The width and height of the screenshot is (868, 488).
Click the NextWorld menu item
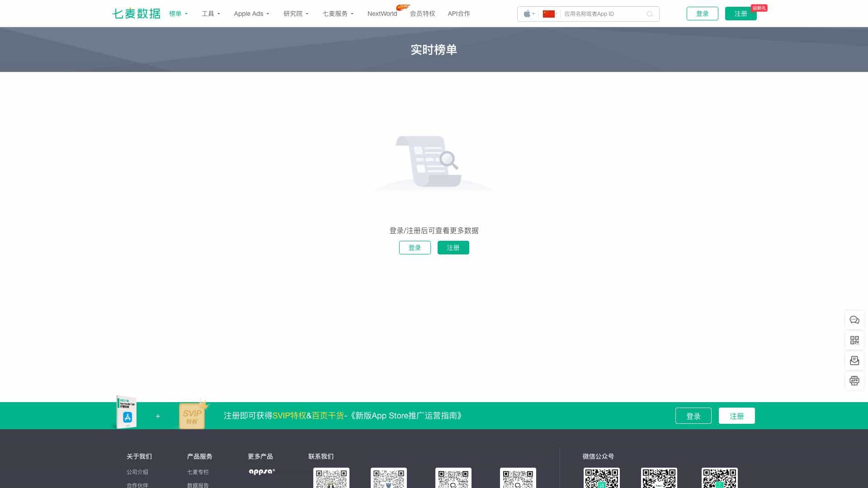(x=382, y=14)
